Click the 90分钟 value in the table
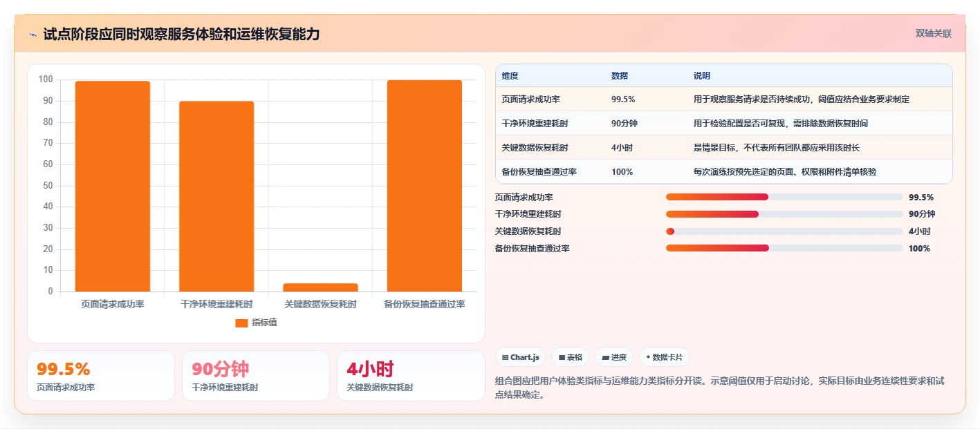This screenshot has height=429, width=980. click(x=625, y=124)
